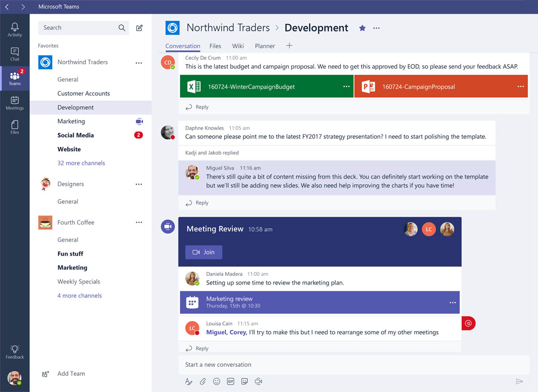Click the Northwind Traders logo in header

coord(172,28)
